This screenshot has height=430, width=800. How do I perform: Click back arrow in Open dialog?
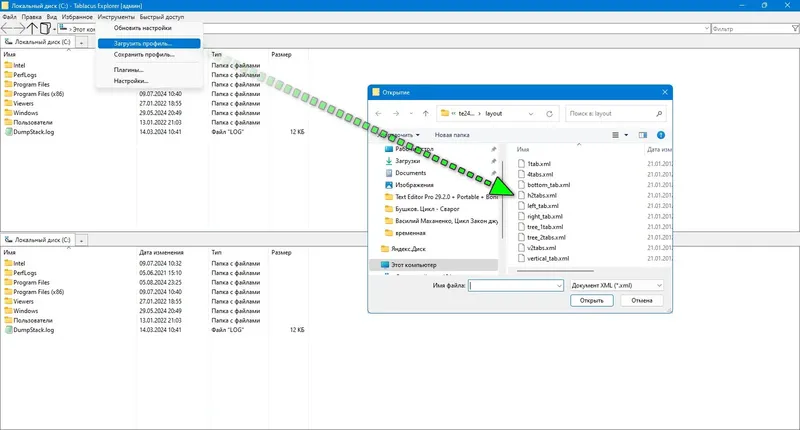point(379,113)
